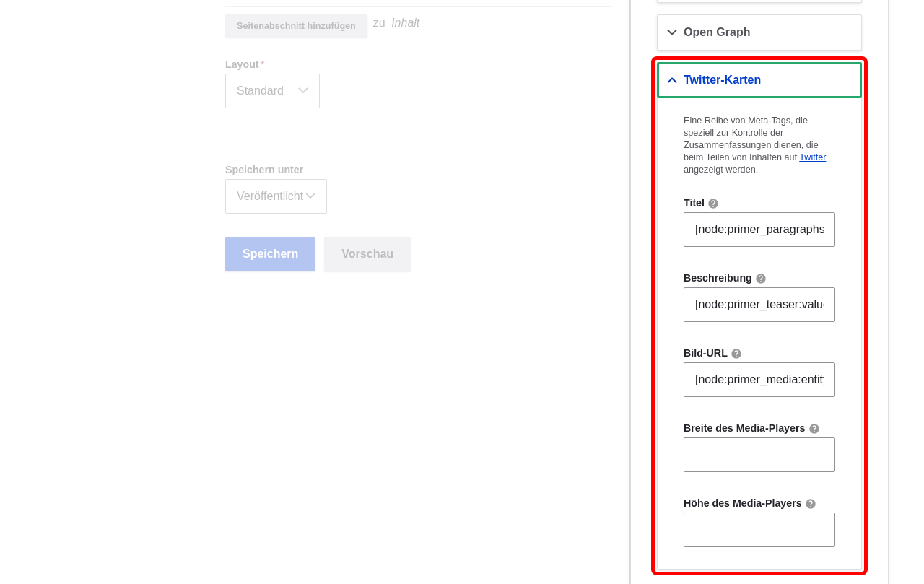Image resolution: width=924 pixels, height=584 pixels.
Task: Click the 'Speichern unter' label
Action: pos(264,170)
